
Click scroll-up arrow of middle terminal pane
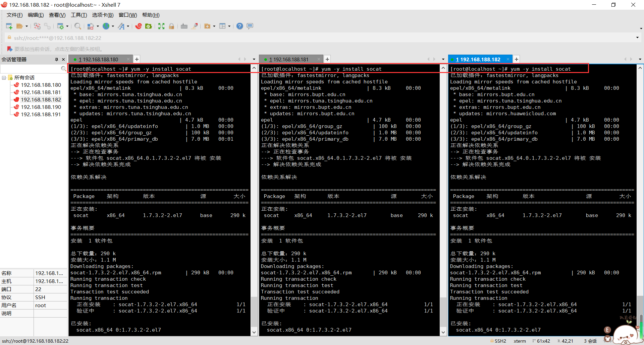(x=443, y=68)
